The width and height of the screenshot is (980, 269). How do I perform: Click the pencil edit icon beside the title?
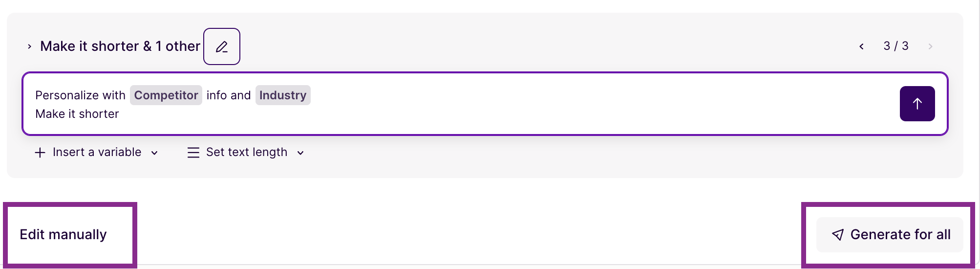point(222,46)
